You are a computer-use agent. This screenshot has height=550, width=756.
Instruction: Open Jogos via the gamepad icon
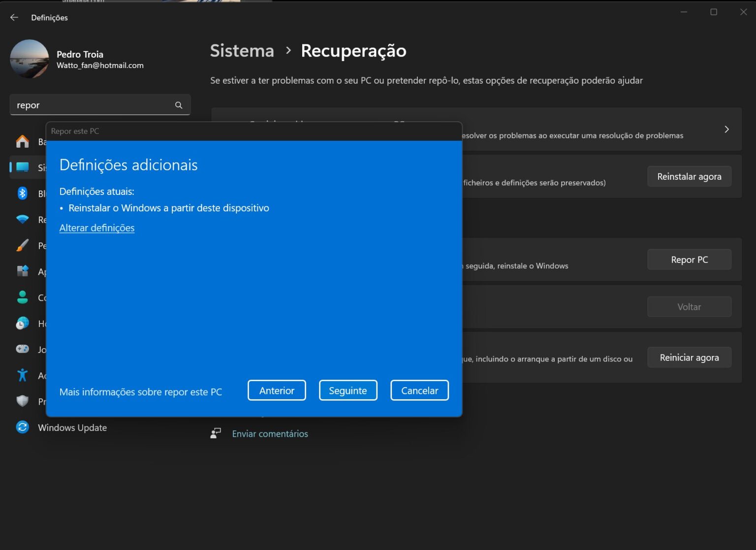coord(23,349)
